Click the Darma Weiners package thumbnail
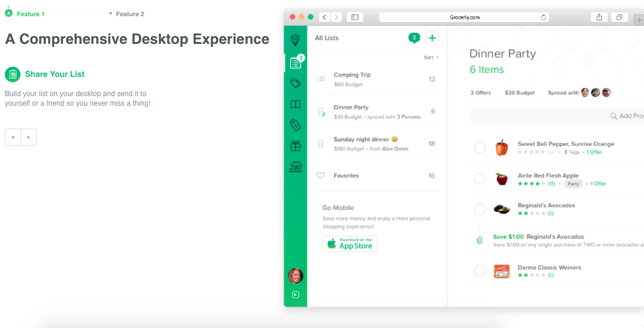The image size is (644, 328). 501,272
